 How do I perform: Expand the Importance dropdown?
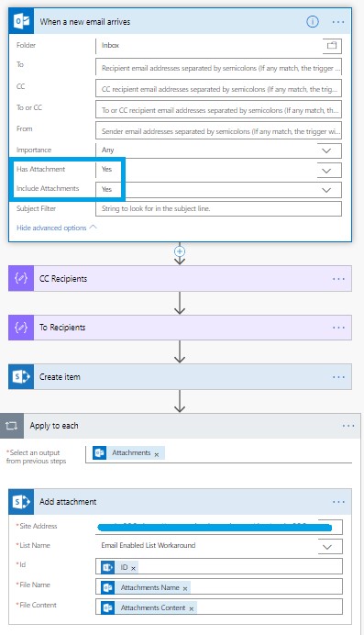[326, 150]
